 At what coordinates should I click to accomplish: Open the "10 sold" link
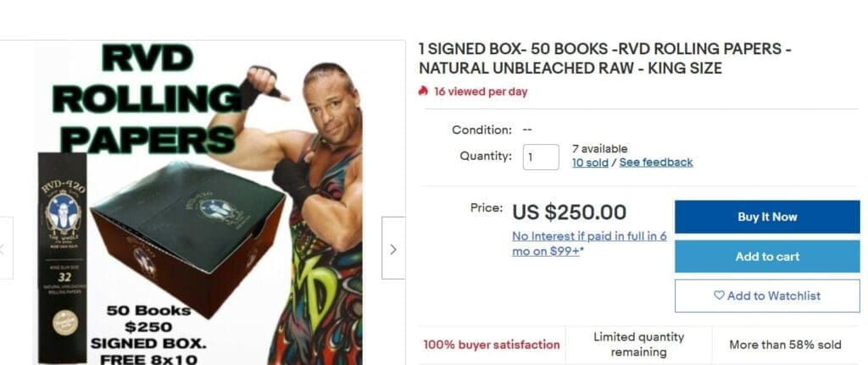click(x=590, y=163)
